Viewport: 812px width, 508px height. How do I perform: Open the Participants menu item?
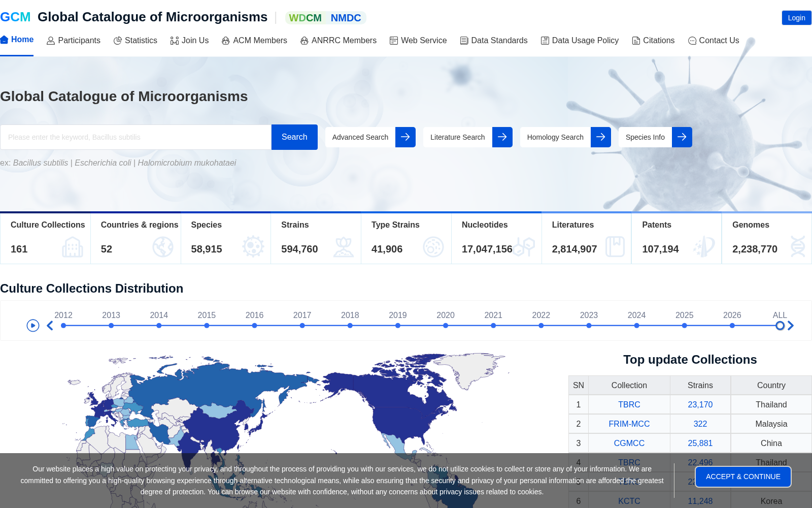pyautogui.click(x=74, y=41)
